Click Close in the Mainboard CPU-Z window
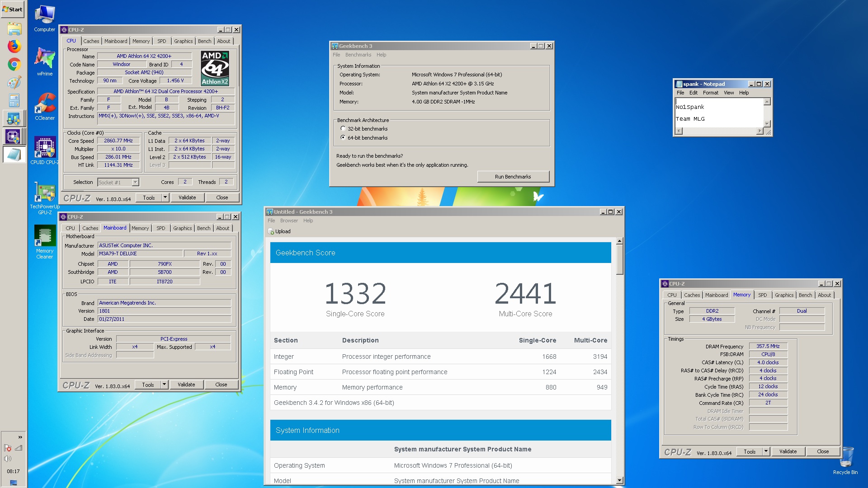This screenshot has height=488, width=868. 221,385
